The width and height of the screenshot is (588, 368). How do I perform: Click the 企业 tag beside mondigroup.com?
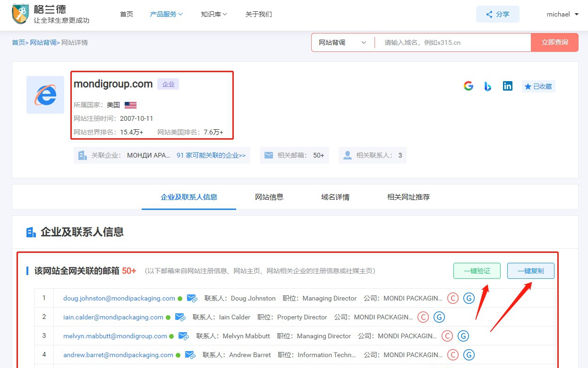[x=168, y=84]
